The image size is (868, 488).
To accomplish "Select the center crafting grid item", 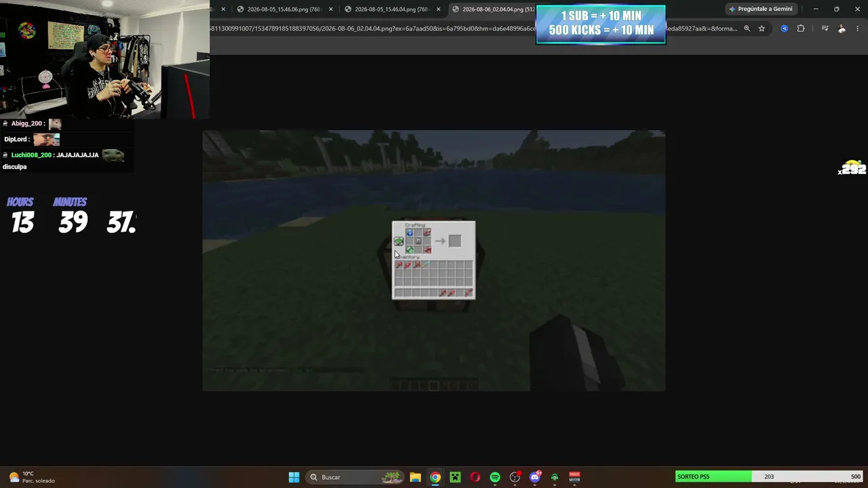I will [x=418, y=241].
